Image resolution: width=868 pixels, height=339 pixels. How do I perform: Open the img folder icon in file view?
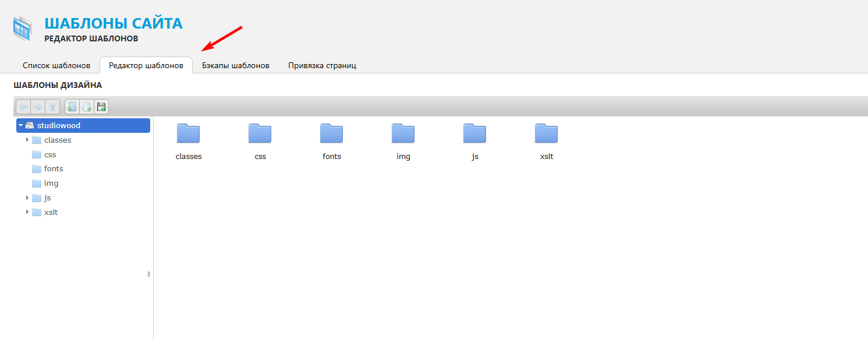coord(403,133)
